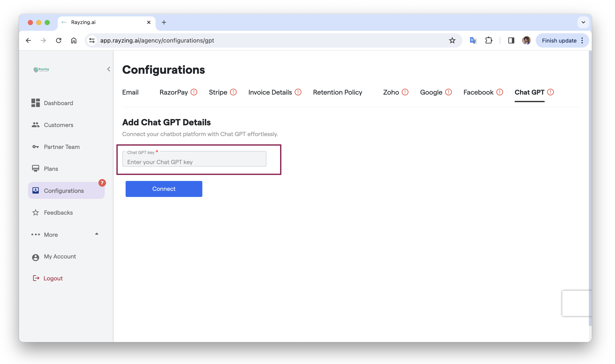Click the Feedbacks star icon
This screenshot has width=615, height=364.
click(35, 213)
